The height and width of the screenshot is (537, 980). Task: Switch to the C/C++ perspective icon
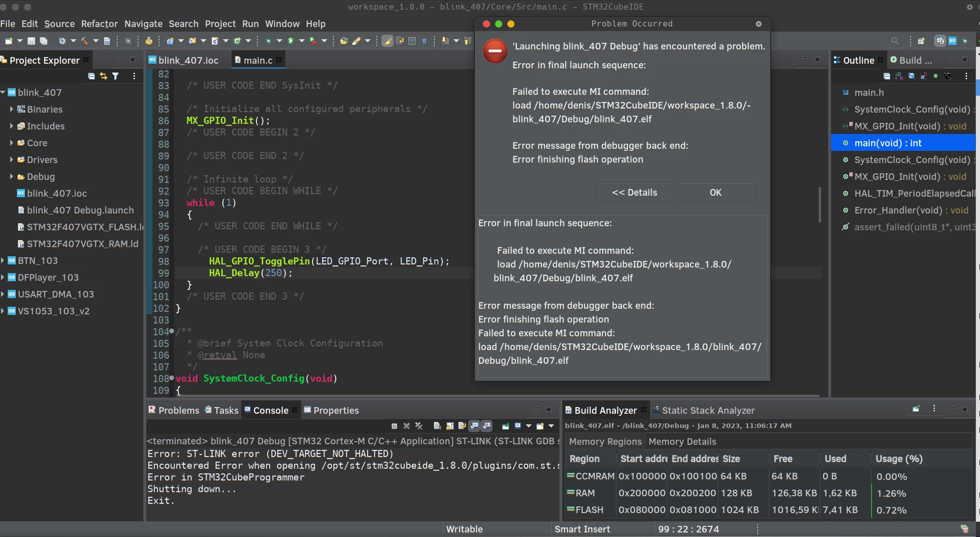pos(940,41)
